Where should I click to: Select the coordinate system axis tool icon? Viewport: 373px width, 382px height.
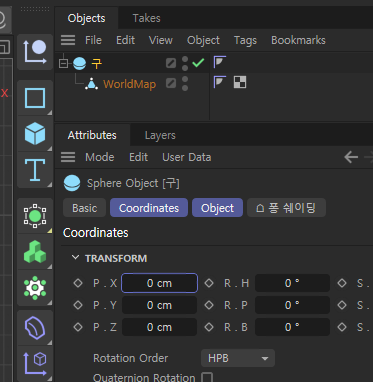pos(35,52)
